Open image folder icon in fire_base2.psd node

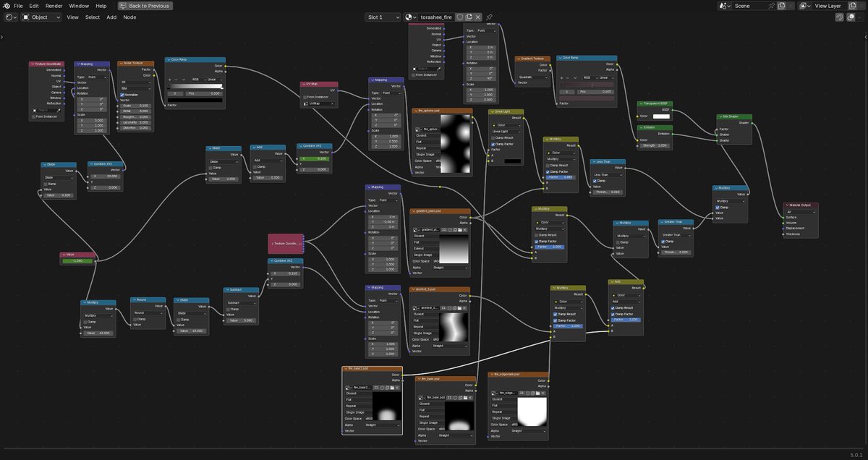[392, 388]
